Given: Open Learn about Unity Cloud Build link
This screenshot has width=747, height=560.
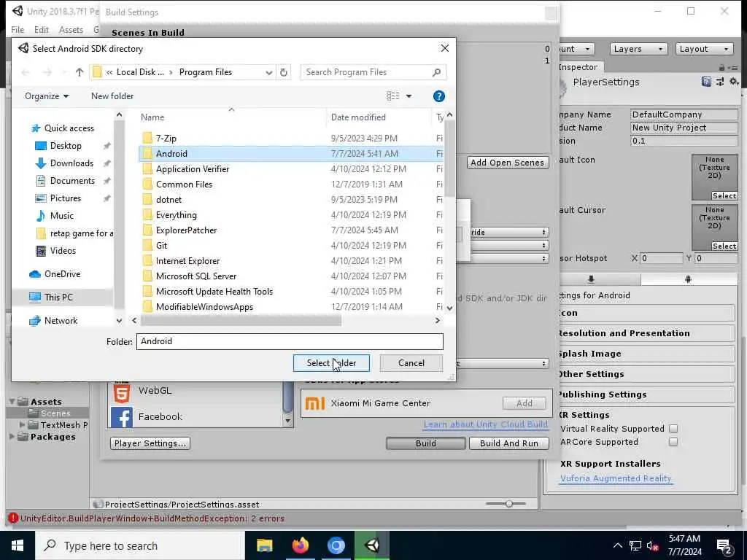Looking at the screenshot, I should point(485,424).
